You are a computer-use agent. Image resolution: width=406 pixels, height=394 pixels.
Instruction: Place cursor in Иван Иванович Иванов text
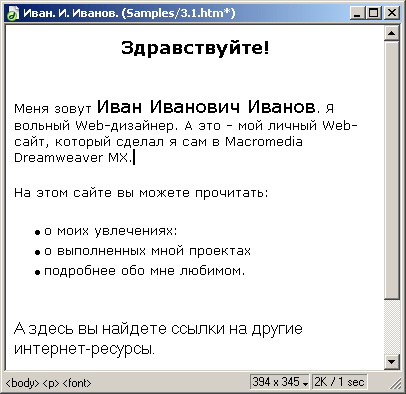point(206,107)
